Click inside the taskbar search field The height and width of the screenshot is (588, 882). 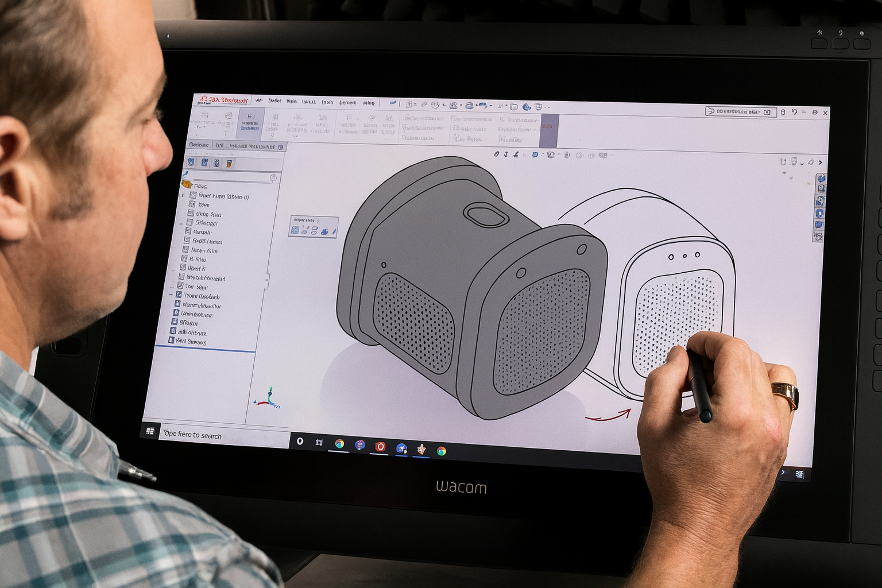tap(224, 435)
